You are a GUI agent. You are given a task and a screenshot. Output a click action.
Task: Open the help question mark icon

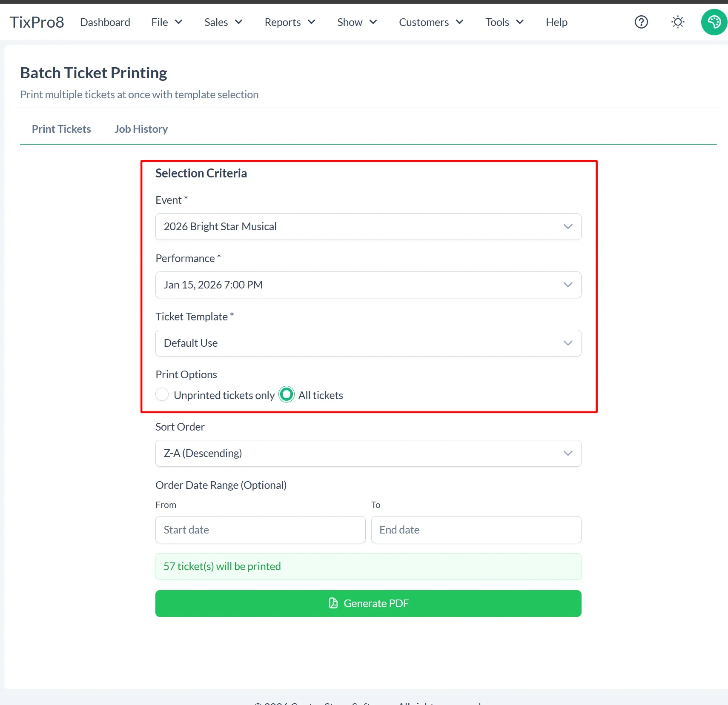click(x=641, y=22)
